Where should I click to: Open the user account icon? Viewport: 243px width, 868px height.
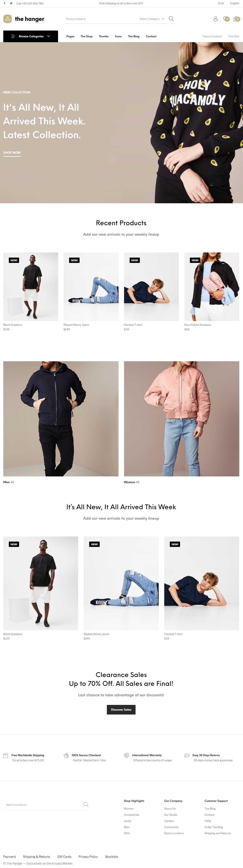tap(215, 19)
